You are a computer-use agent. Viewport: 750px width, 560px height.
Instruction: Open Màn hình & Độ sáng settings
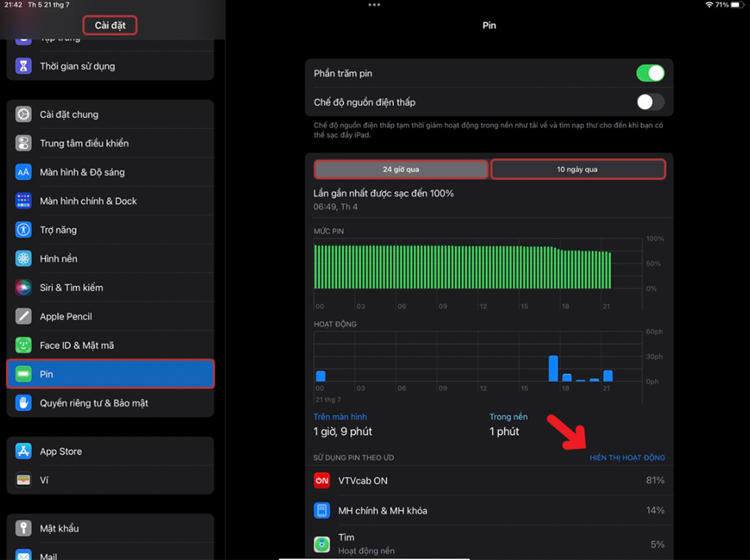click(x=110, y=172)
